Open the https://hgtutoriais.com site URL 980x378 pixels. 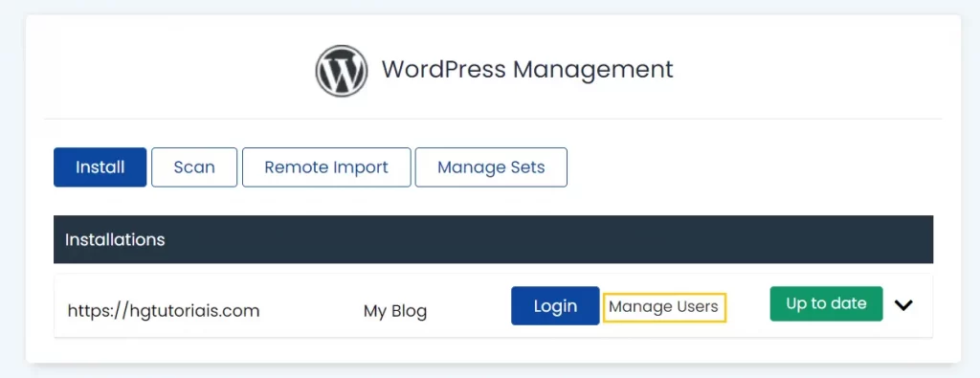click(163, 310)
